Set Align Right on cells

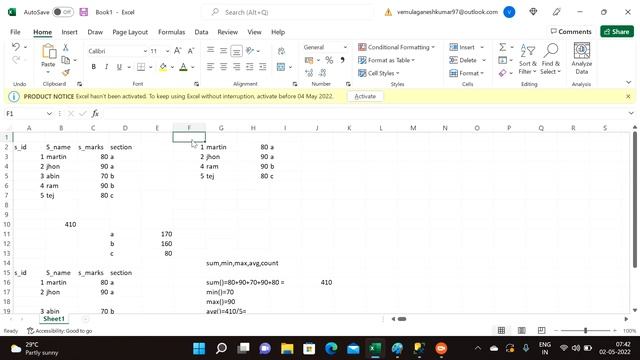pos(236,67)
